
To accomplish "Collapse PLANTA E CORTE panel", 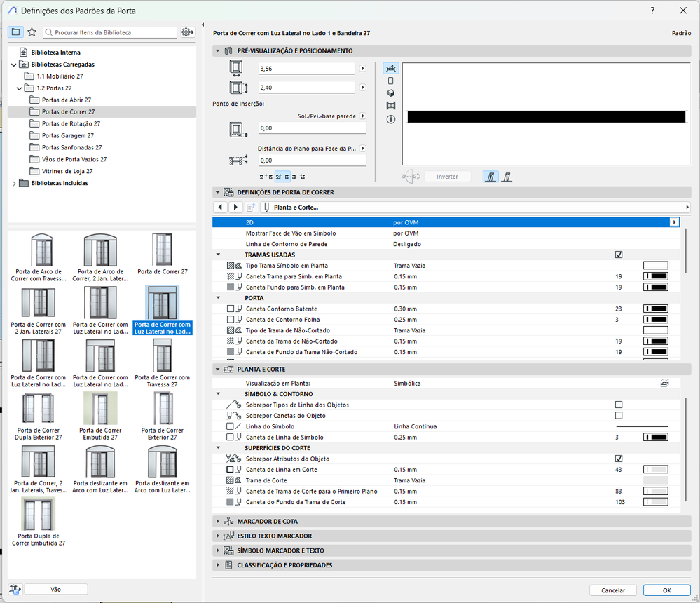I will pyautogui.click(x=218, y=370).
